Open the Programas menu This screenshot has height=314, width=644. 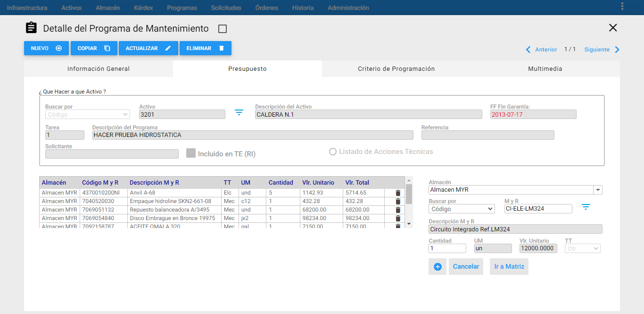click(x=182, y=8)
